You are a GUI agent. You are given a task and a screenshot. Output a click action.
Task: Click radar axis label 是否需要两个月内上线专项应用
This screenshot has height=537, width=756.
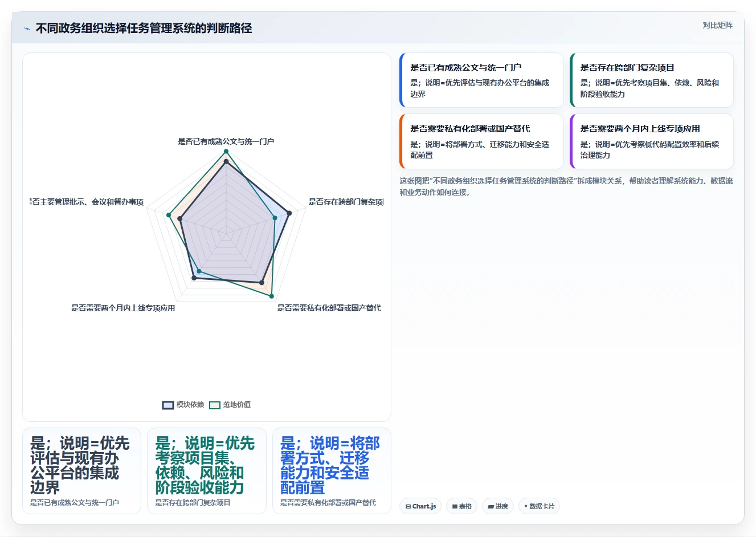[x=123, y=308]
